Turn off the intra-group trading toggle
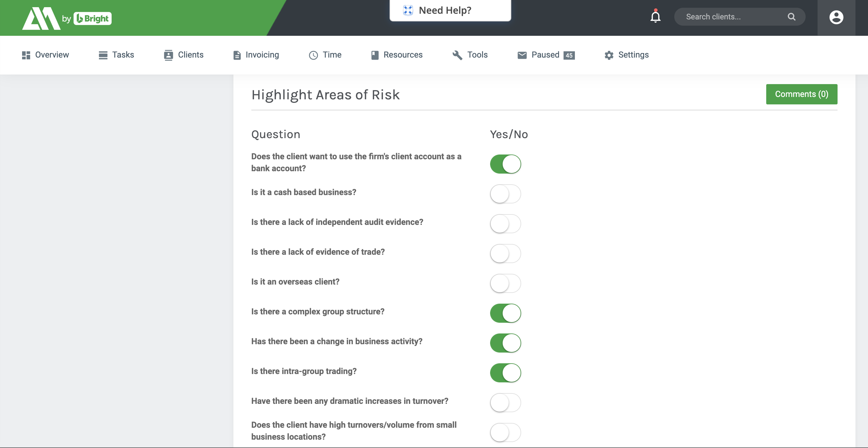Image resolution: width=868 pixels, height=448 pixels. pos(505,373)
